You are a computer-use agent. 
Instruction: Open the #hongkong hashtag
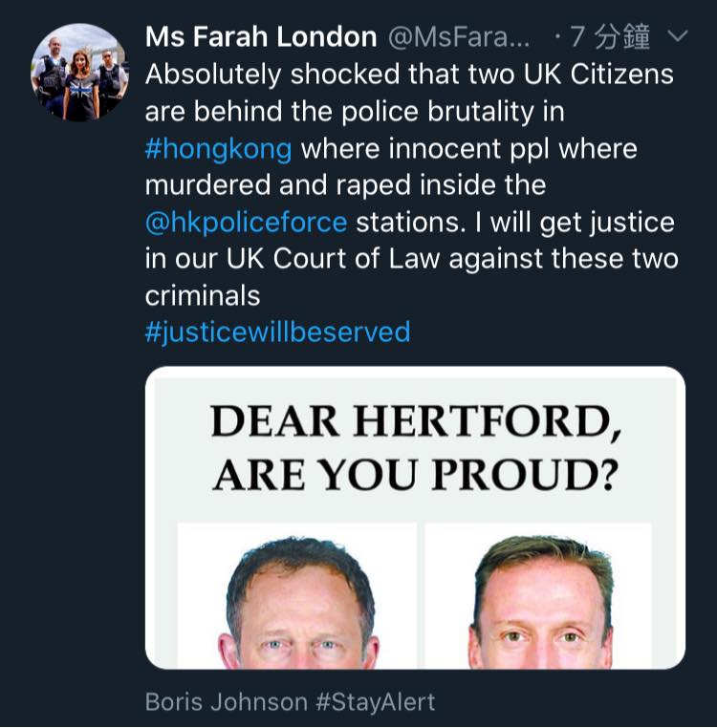coord(218,149)
